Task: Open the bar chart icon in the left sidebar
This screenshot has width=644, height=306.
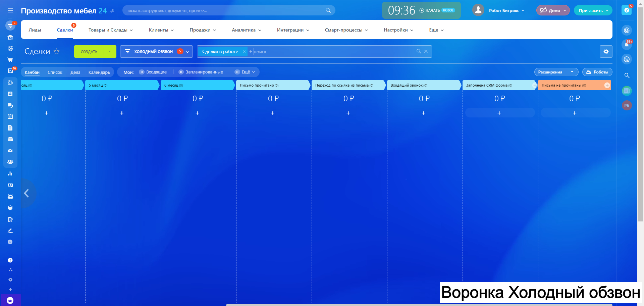Action: pos(10,173)
